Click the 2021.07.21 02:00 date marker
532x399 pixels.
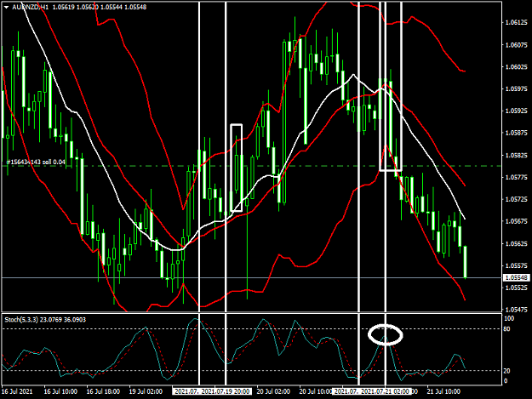click(x=385, y=391)
